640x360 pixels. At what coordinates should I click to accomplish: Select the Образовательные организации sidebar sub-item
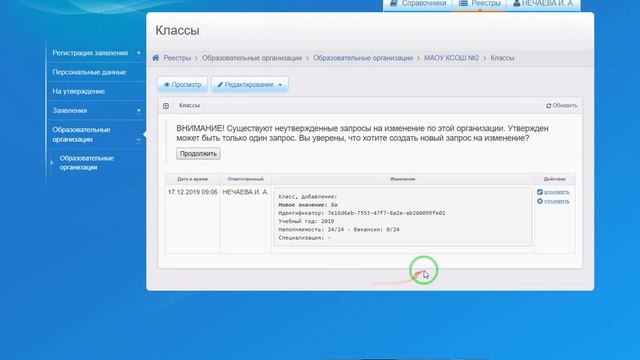tap(87, 162)
